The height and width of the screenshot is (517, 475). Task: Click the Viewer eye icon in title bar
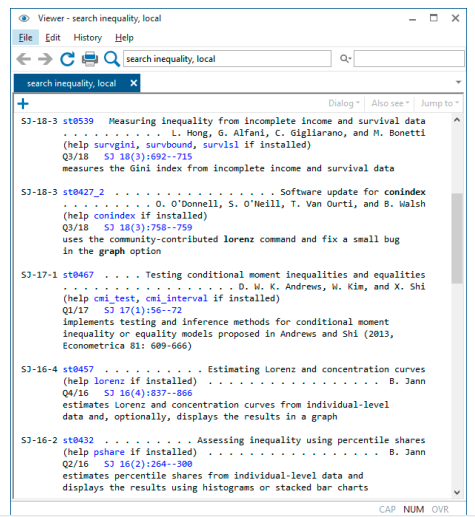(24, 18)
